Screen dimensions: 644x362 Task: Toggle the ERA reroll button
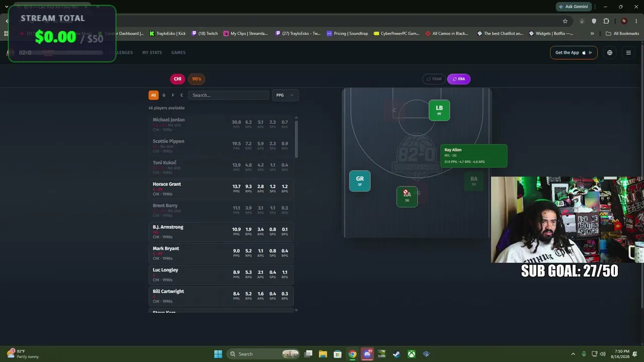pos(458,79)
